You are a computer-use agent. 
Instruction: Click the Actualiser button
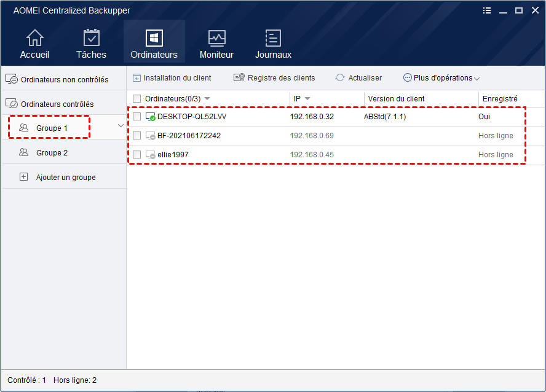[x=358, y=77]
